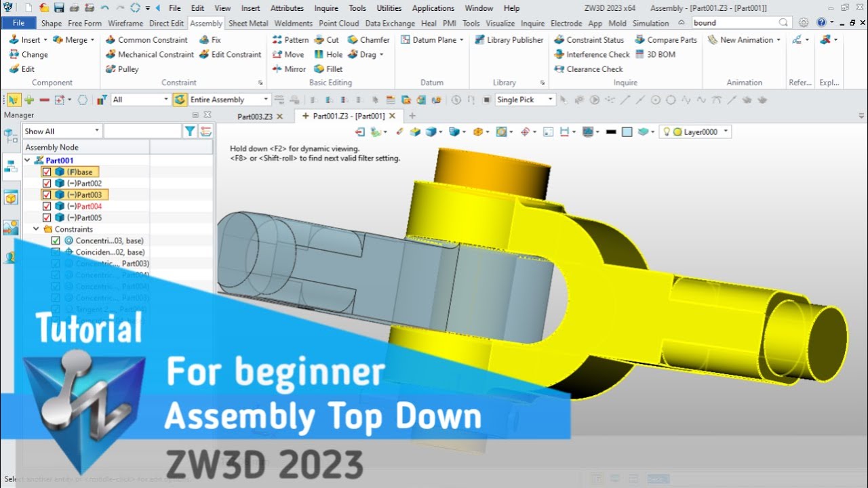Click the Hole tool

(329, 54)
